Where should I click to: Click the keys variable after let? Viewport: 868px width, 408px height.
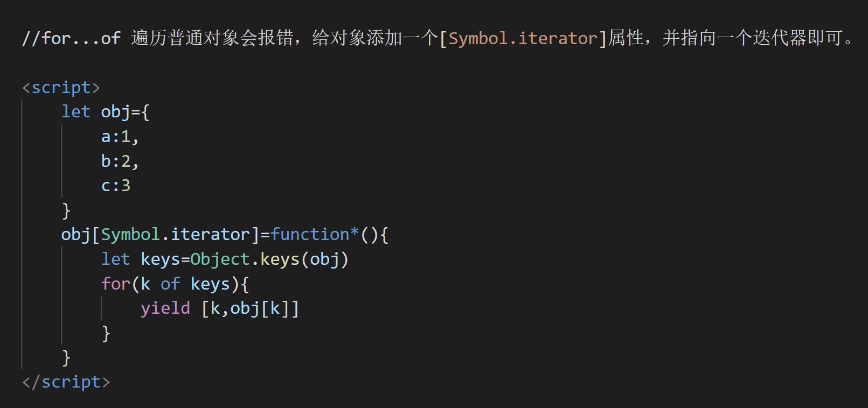(160, 259)
